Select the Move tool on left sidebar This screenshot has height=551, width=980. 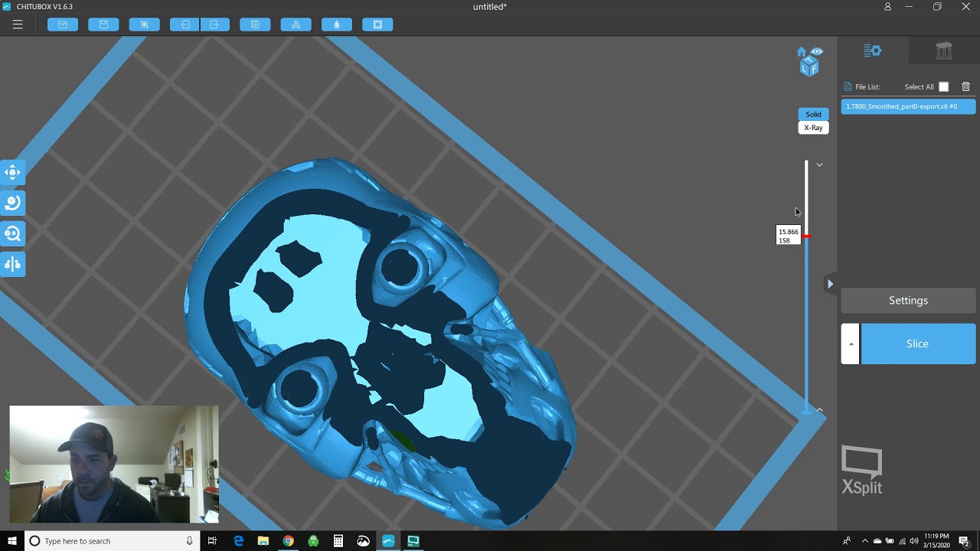(x=12, y=172)
